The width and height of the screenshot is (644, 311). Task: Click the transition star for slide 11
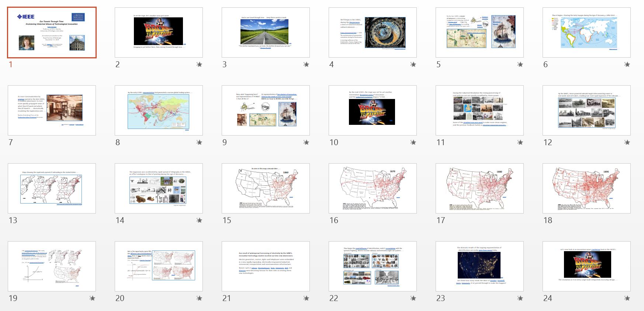point(520,143)
